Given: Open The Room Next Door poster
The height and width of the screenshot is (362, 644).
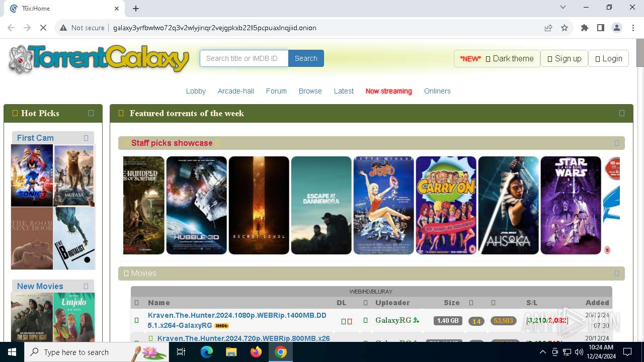Looking at the screenshot, I should (x=32, y=238).
